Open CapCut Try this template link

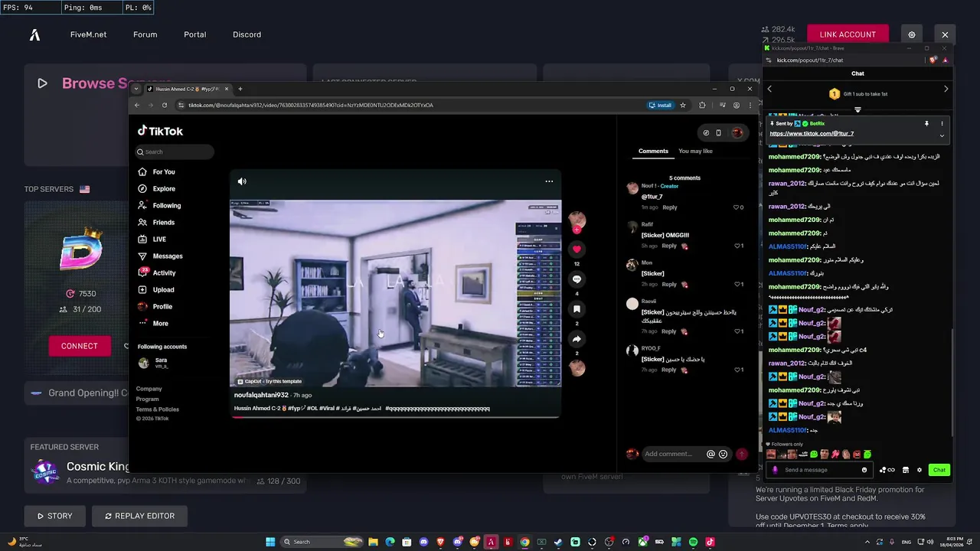[269, 381]
